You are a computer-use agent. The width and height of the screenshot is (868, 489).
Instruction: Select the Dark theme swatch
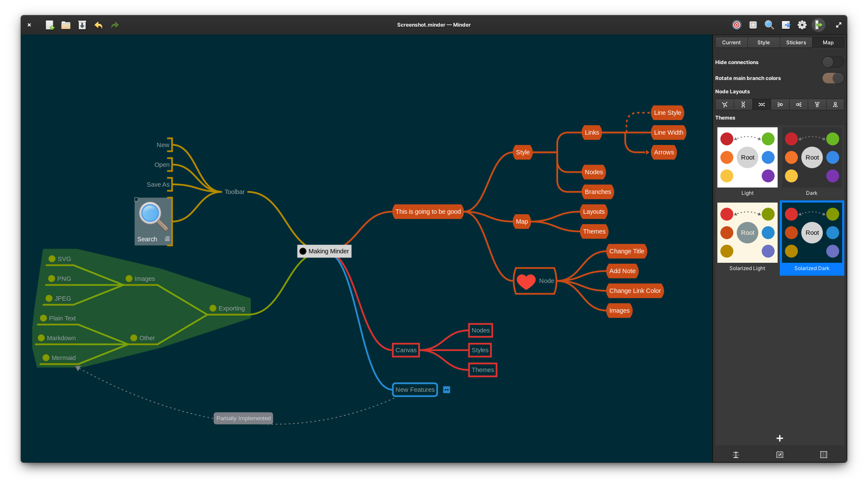tap(812, 157)
